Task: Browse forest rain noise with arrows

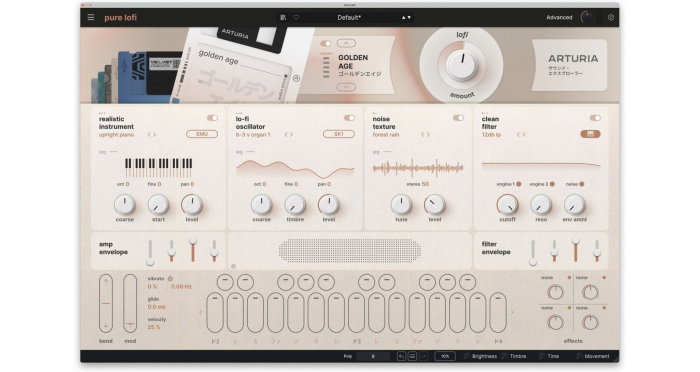Action: [425, 134]
